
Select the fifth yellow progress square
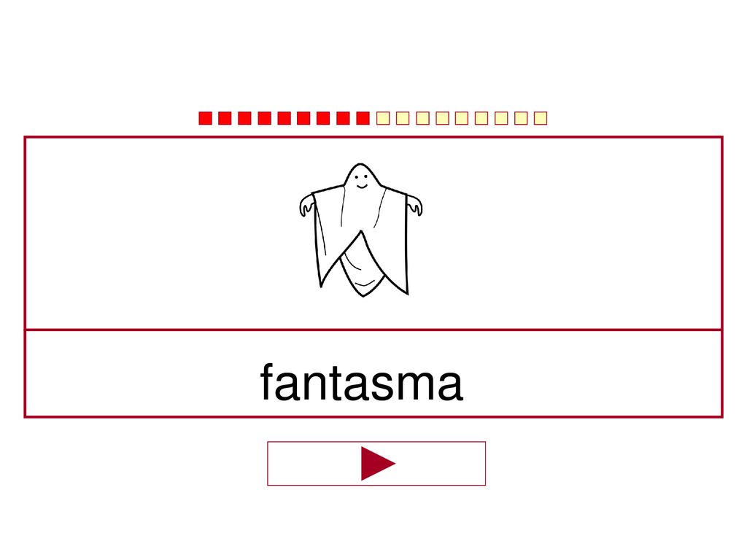462,118
